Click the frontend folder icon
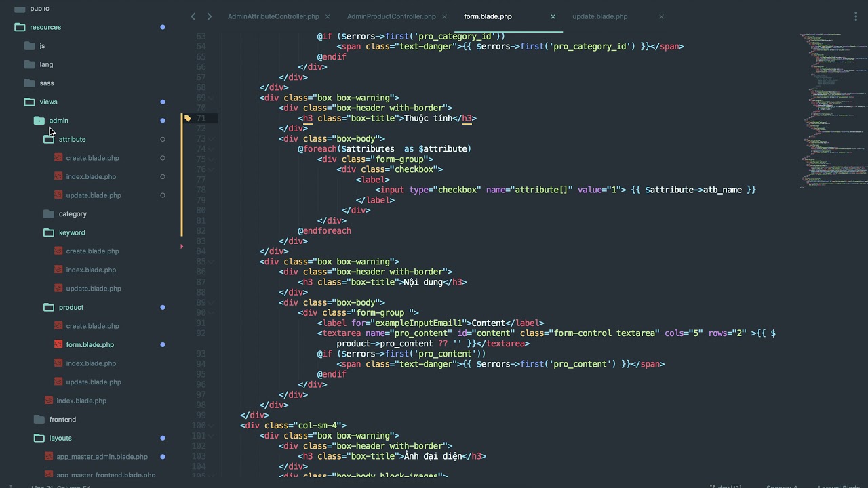 39,420
